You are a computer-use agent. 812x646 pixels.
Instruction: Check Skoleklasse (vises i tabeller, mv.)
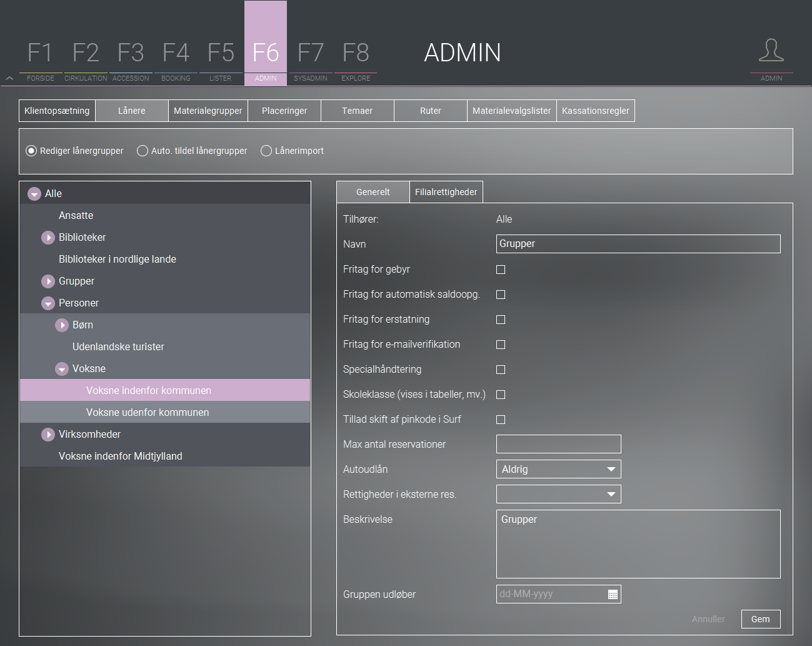[x=501, y=395]
